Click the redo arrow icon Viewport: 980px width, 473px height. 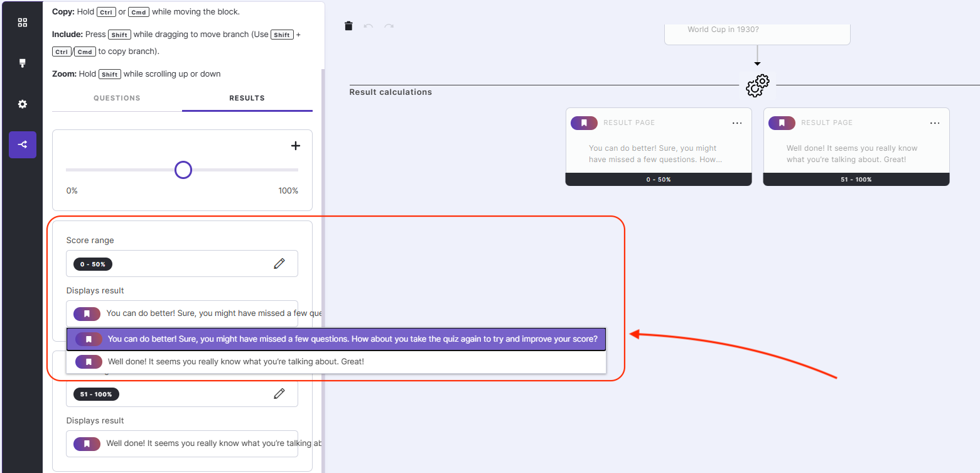click(x=389, y=26)
